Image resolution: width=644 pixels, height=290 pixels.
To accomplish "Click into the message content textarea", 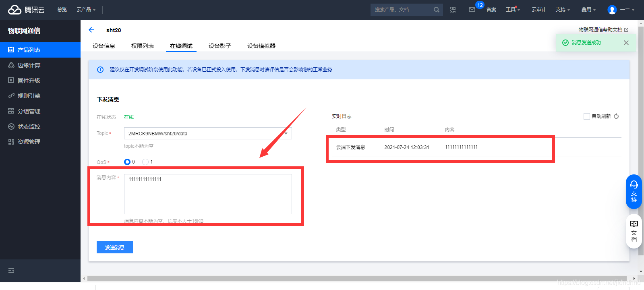I will (x=208, y=194).
